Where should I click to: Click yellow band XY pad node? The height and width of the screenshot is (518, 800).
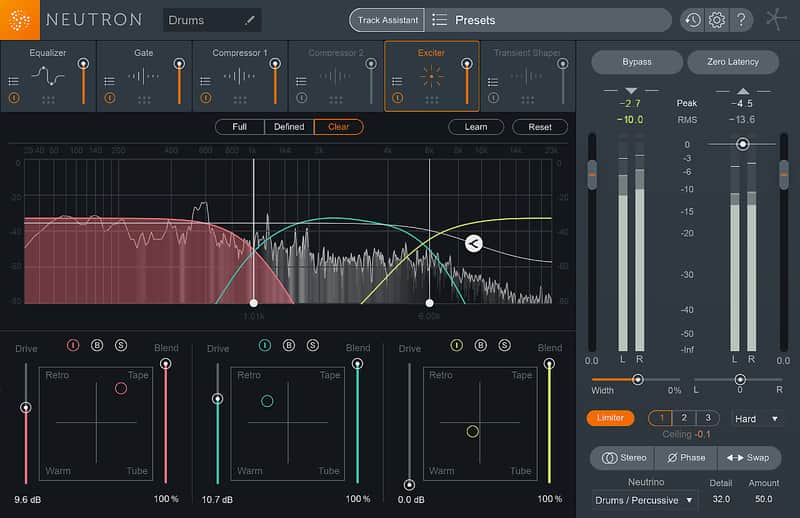click(x=472, y=432)
